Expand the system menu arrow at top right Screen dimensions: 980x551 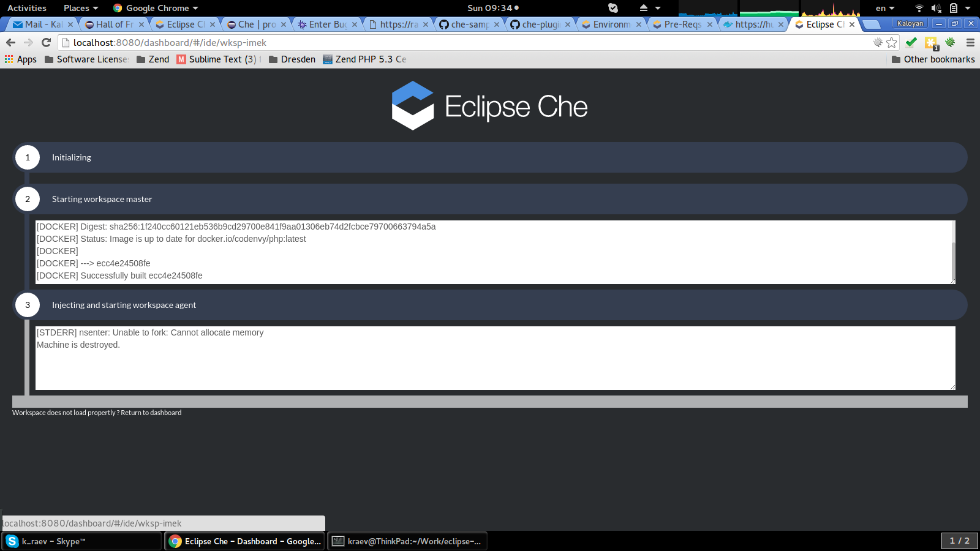968,8
